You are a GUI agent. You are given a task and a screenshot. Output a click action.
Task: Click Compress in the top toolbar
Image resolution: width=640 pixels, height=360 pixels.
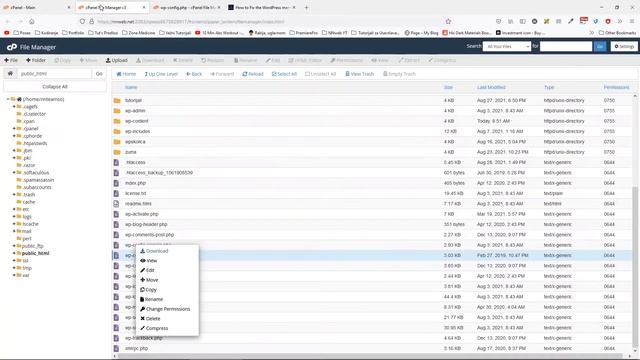442,60
